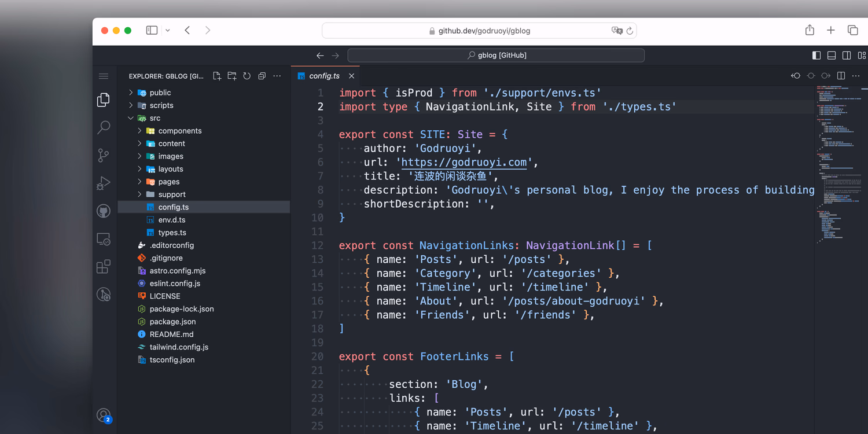Toggle the secondary side bar

pyautogui.click(x=847, y=56)
